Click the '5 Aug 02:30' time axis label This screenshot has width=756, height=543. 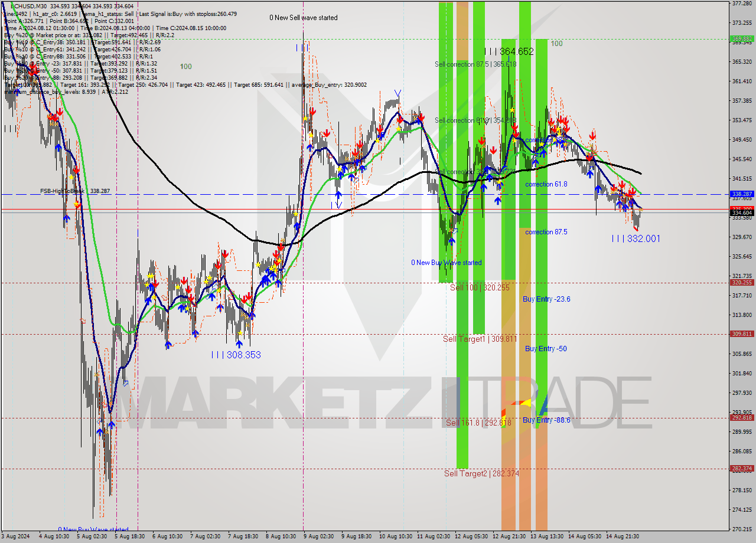click(x=91, y=537)
